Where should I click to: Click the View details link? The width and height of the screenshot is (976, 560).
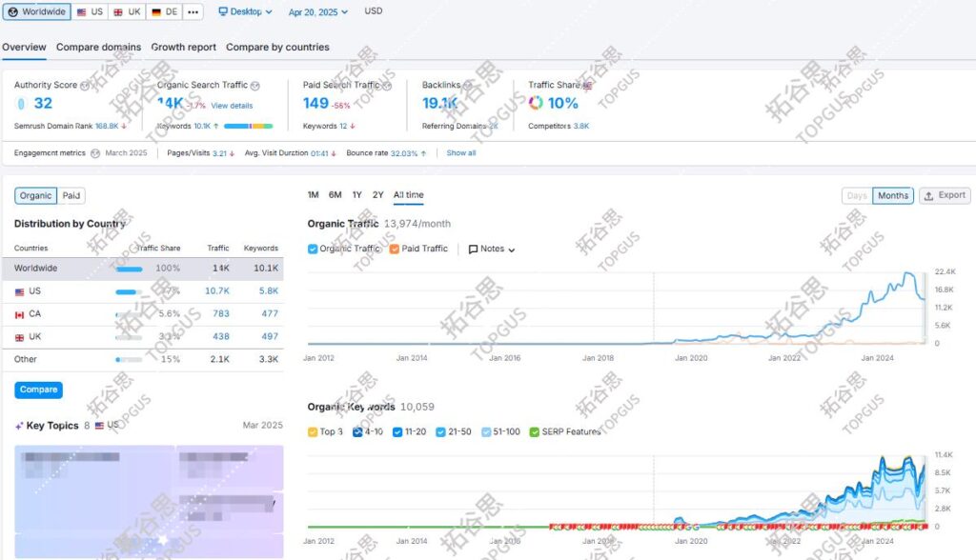pos(232,106)
